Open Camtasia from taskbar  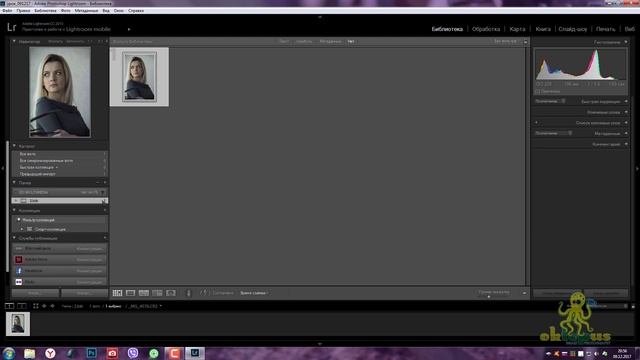(x=174, y=353)
